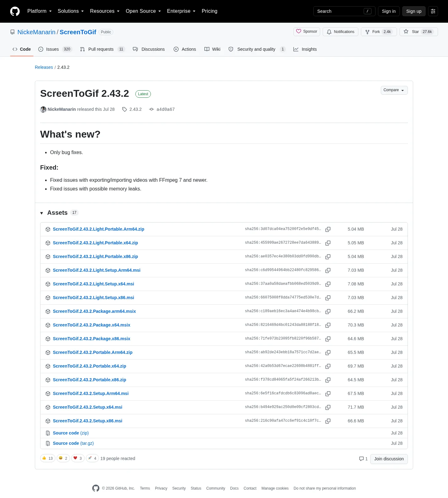Screen dimensions: 448x498
Task: React with laugh emoji (2)
Action: point(63,458)
